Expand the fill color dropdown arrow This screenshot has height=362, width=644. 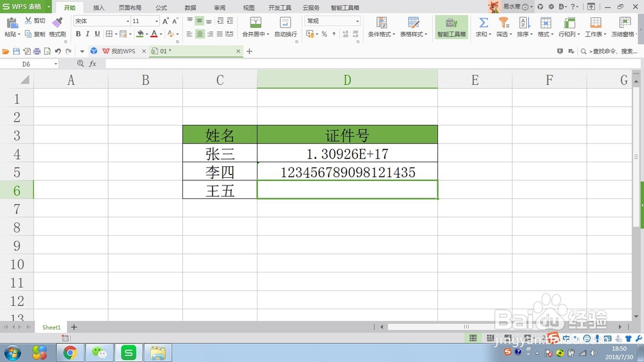[147, 34]
